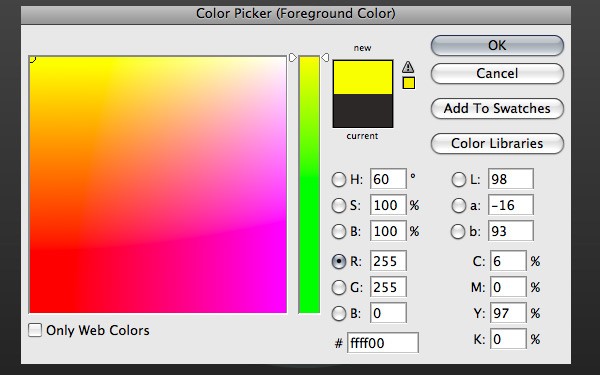
Task: Select the H hue radio button
Action: pyautogui.click(x=339, y=179)
